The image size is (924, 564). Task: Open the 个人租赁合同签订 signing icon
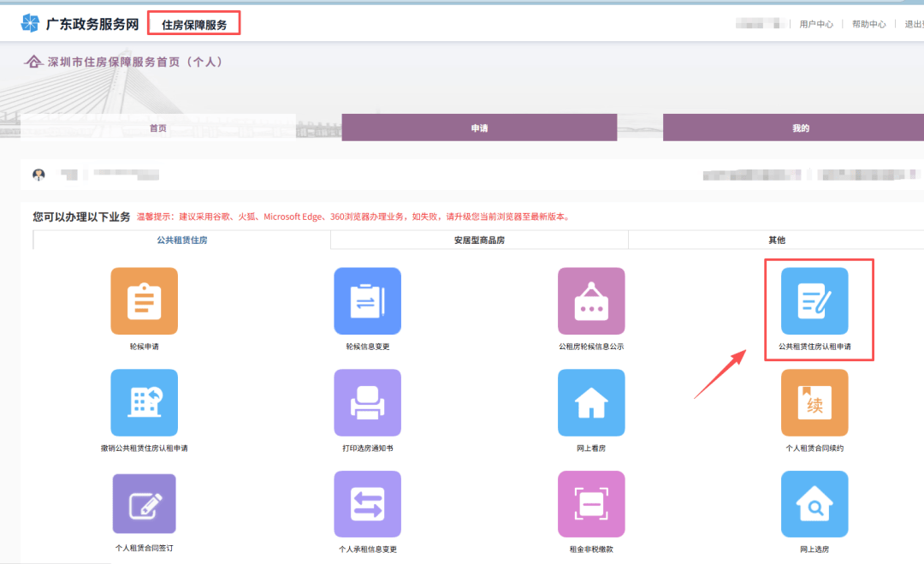pyautogui.click(x=144, y=503)
